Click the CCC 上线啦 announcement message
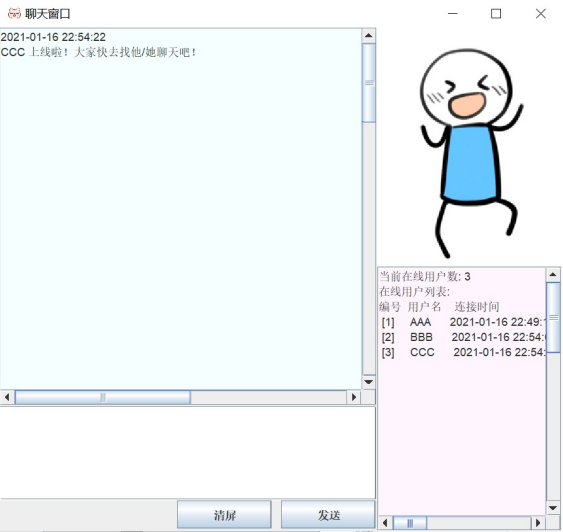Screen dimensions: 563x532 pos(98,52)
